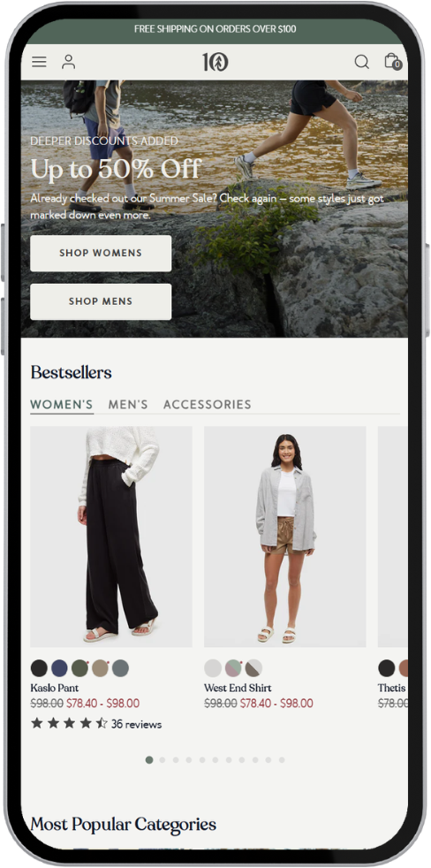The width and height of the screenshot is (431, 868).
Task: Select olive green swatch for Kaslo Pant
Action: (79, 668)
